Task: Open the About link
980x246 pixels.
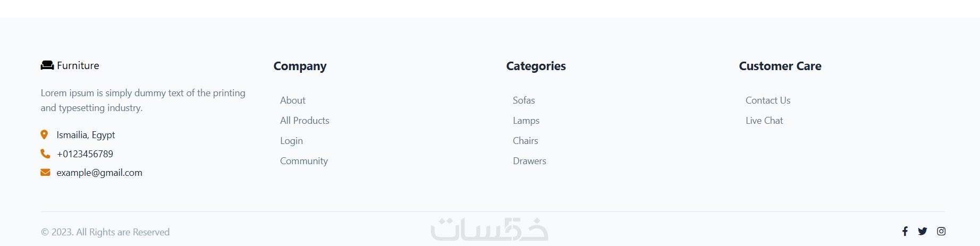Action: (292, 100)
